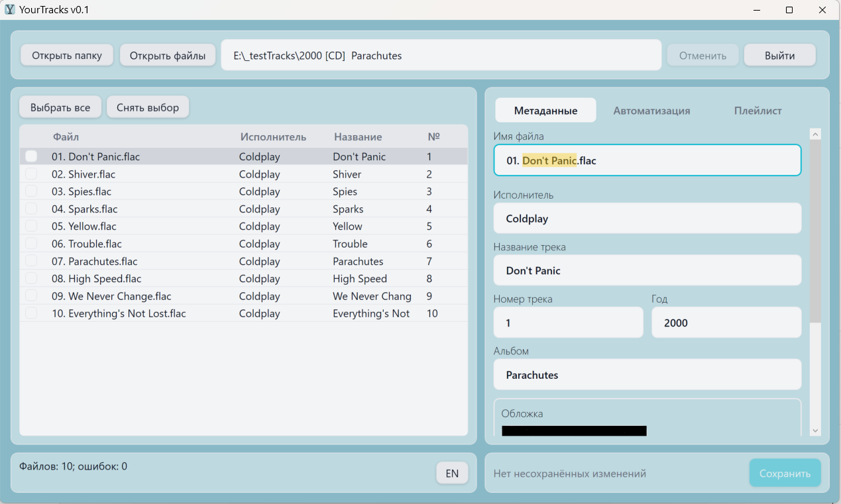Click the Год field showing 2000
The width and height of the screenshot is (841, 504).
point(726,323)
